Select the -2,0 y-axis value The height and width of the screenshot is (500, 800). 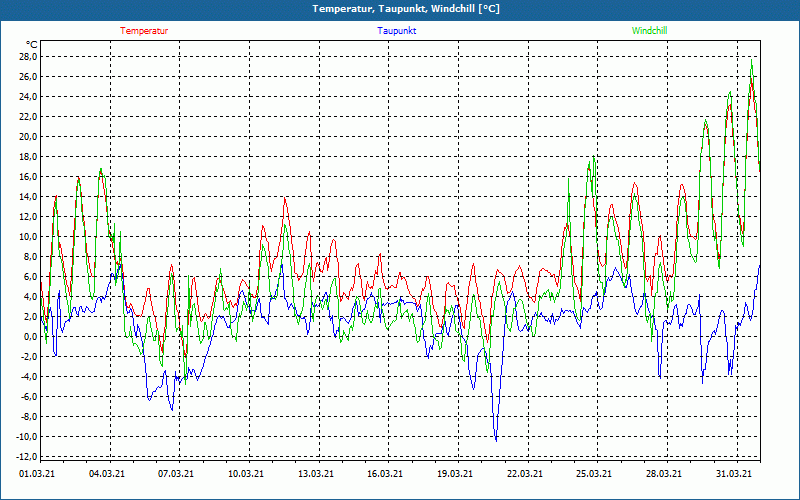click(29, 357)
